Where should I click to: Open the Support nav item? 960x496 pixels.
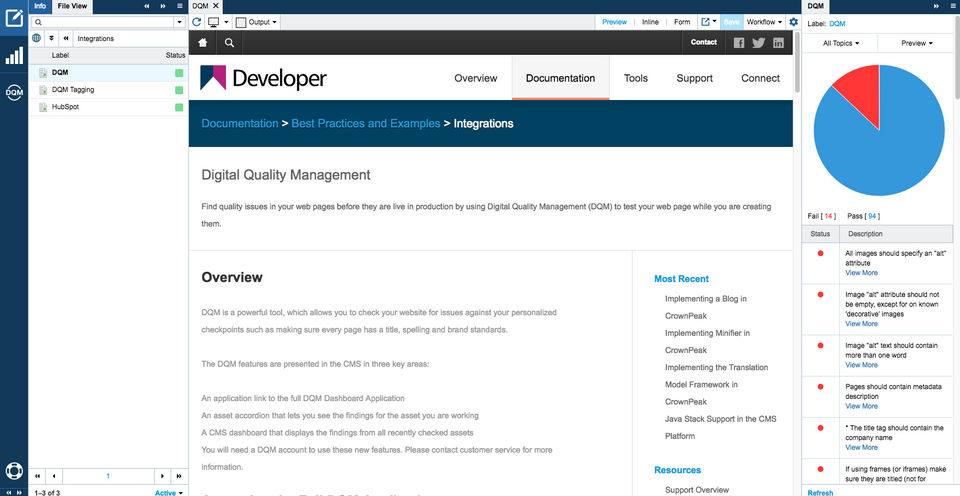point(694,78)
